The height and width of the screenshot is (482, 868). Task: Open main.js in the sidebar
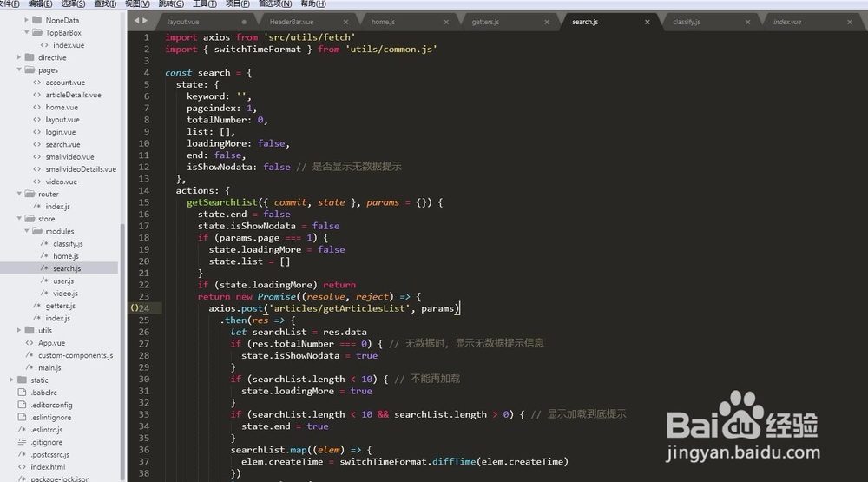(49, 368)
